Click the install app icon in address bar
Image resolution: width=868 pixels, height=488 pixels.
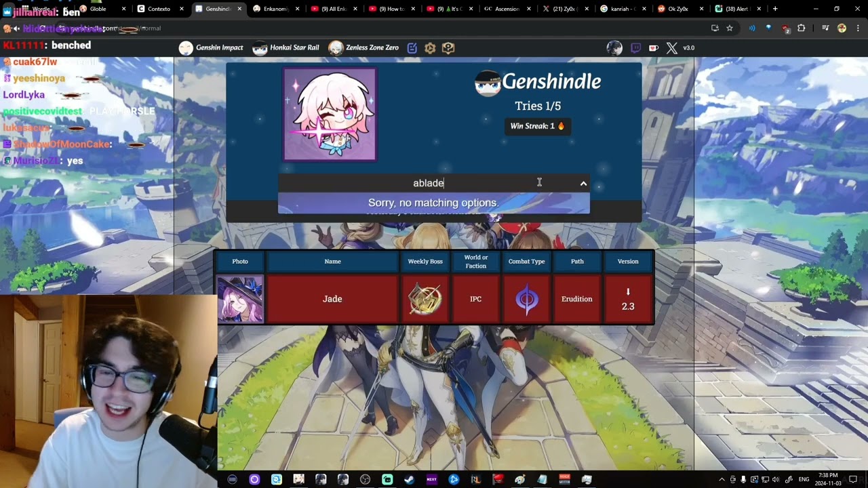coord(715,28)
